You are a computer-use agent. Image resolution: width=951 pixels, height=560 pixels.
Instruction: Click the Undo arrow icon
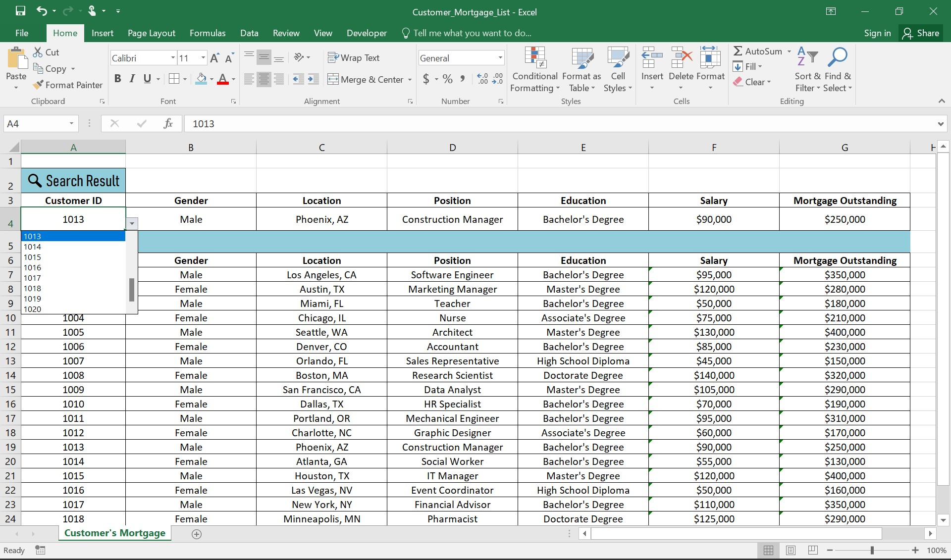(x=42, y=11)
